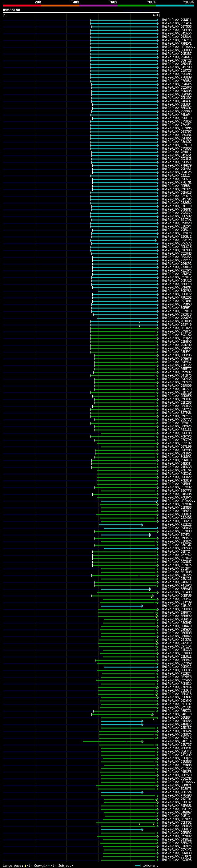Click the green alignment bar of UniRef100_A6TU28

click(124, 328)
